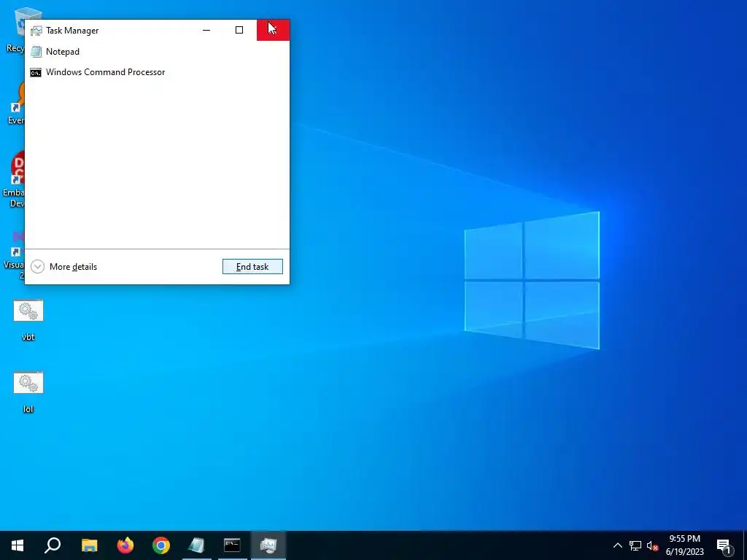Select the lol desktop file
Image resolution: width=747 pixels, height=560 pixels.
(28, 392)
